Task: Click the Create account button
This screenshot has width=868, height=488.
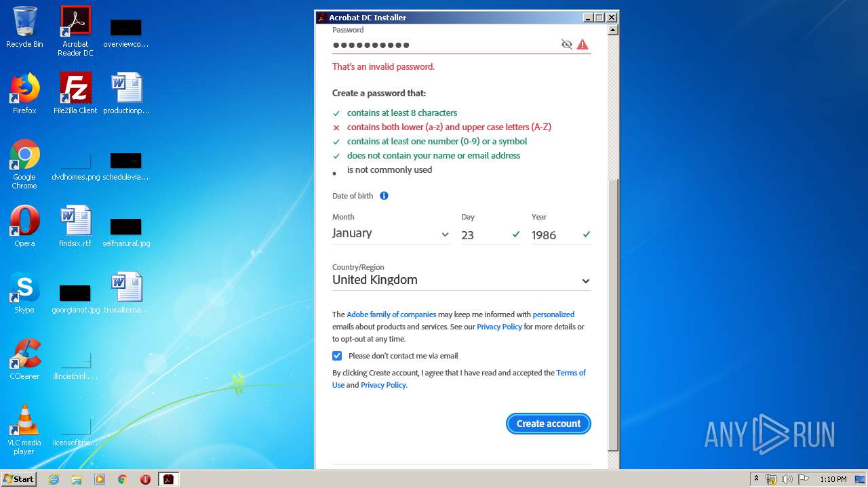Action: (549, 424)
